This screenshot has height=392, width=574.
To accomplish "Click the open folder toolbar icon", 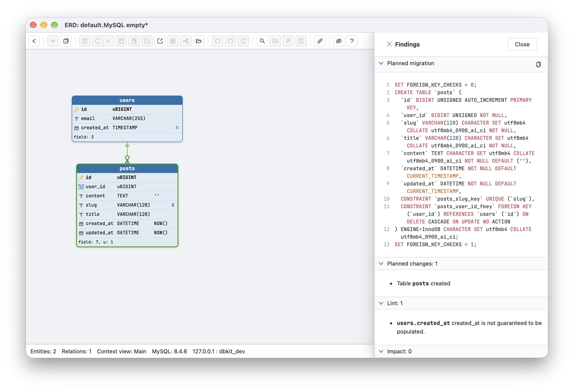I will point(198,41).
